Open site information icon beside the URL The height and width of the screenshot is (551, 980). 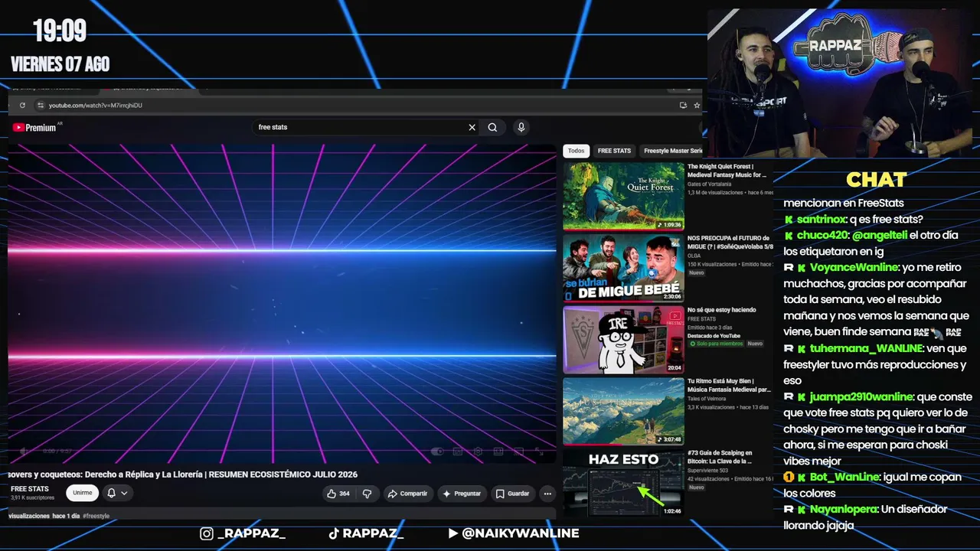click(x=39, y=106)
